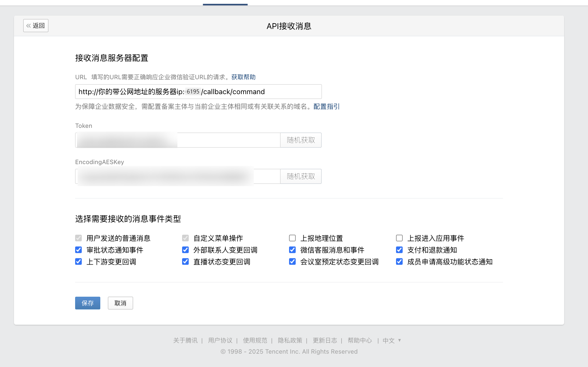Open the 配置指引 configuration guide link
Viewport: 588px width, 367px height.
click(x=326, y=107)
